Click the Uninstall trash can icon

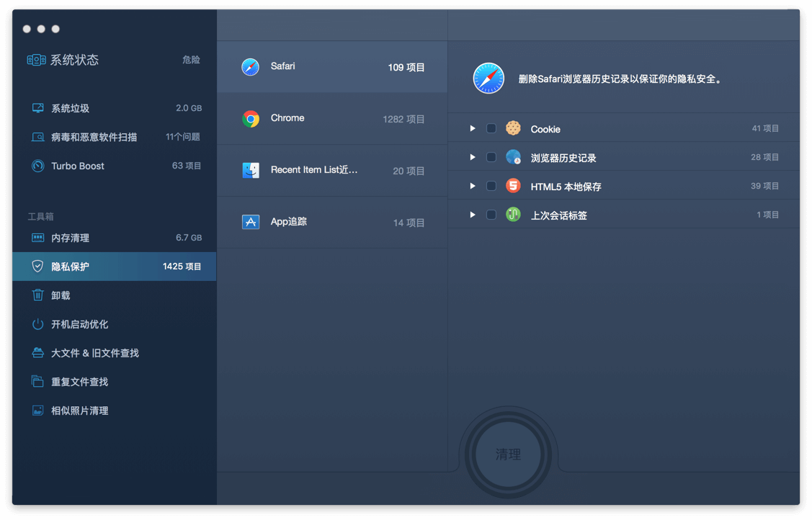pyautogui.click(x=38, y=295)
